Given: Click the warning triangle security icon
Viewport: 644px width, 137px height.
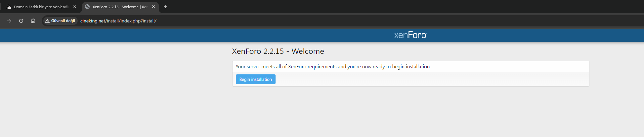Looking at the screenshot, I should (47, 21).
